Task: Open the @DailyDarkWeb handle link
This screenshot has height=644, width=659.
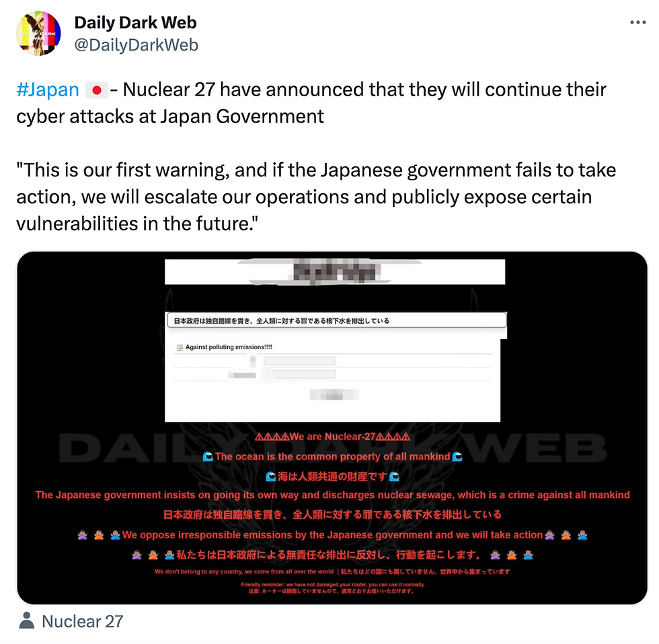Action: 136,45
